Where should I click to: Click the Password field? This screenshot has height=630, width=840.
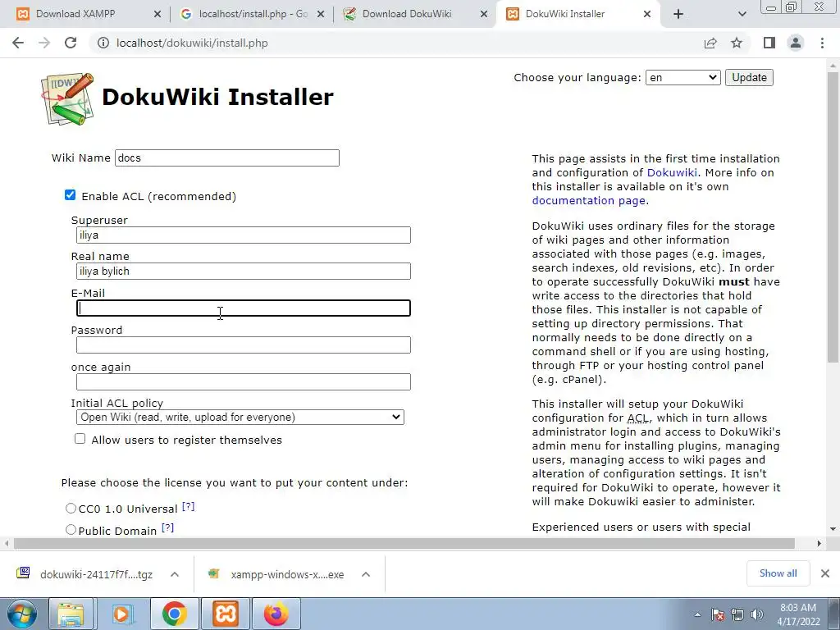[243, 345]
